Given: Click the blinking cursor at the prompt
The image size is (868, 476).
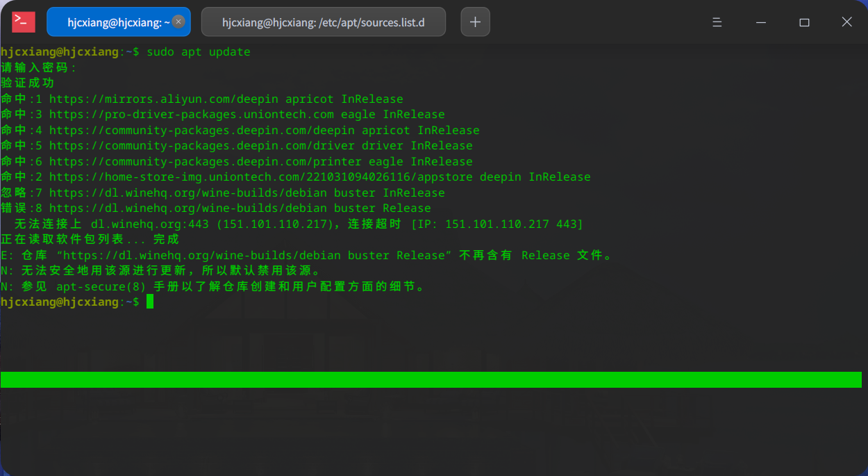Looking at the screenshot, I should [149, 302].
